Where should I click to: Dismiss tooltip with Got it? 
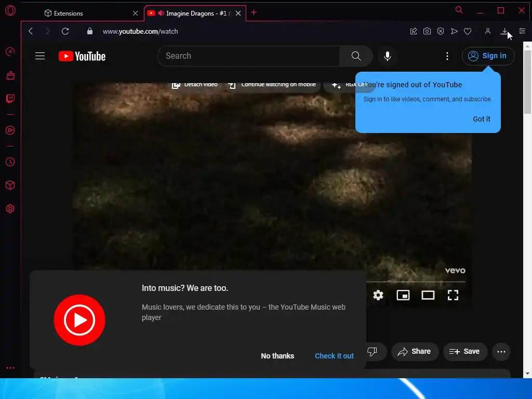pos(482,119)
